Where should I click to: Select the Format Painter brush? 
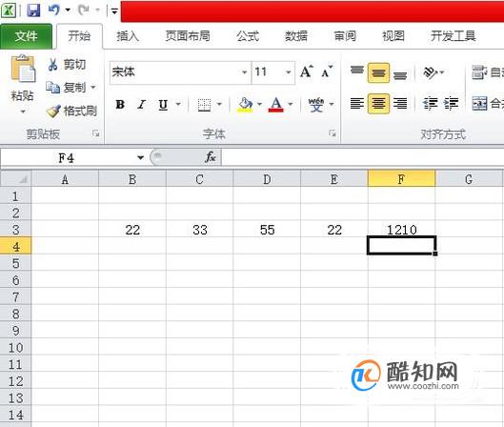click(x=53, y=112)
